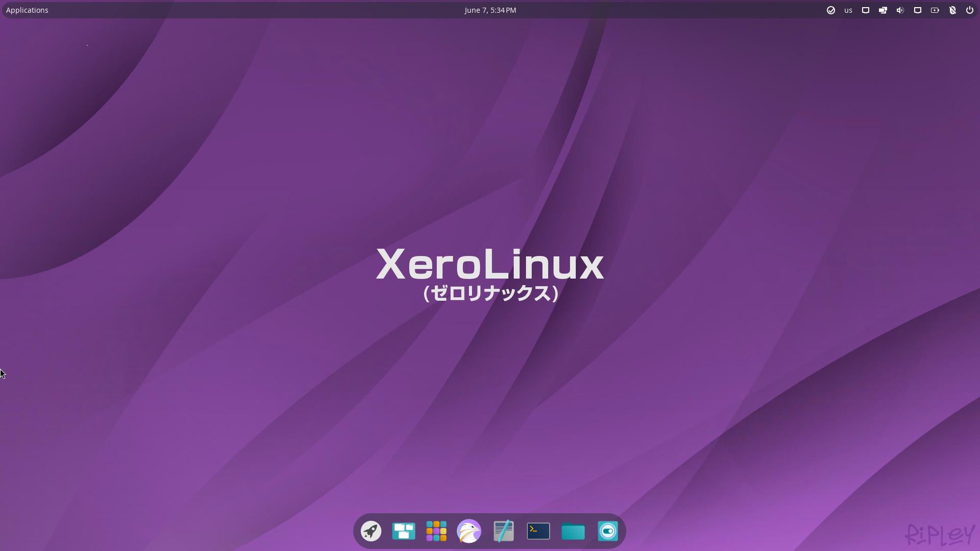Screen dimensions: 980x551
Task: Open the overlapping windows workspace icon in the tray
Action: pos(883,10)
